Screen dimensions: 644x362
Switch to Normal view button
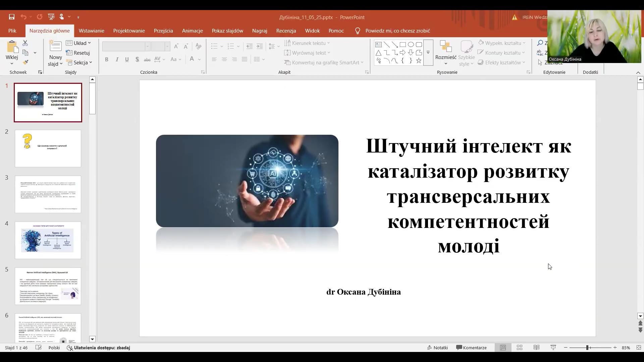click(x=503, y=348)
